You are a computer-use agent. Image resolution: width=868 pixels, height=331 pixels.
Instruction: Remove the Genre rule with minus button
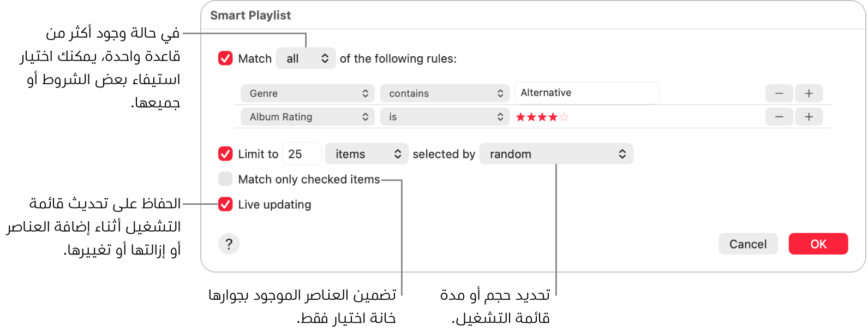point(779,93)
